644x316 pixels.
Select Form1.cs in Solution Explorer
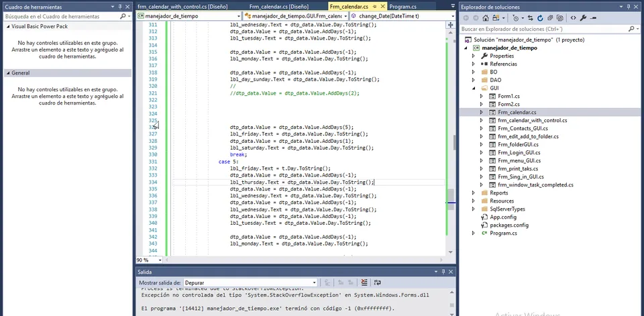coord(509,96)
